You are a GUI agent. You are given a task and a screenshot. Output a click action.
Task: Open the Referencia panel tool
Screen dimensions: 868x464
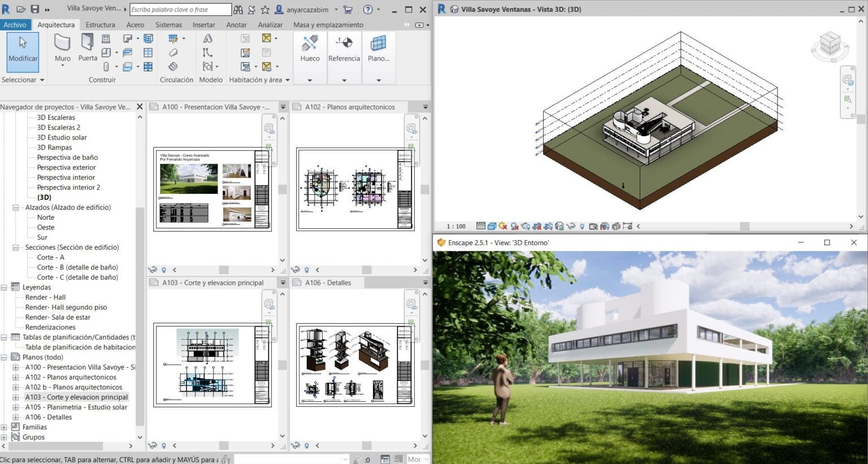(344, 48)
